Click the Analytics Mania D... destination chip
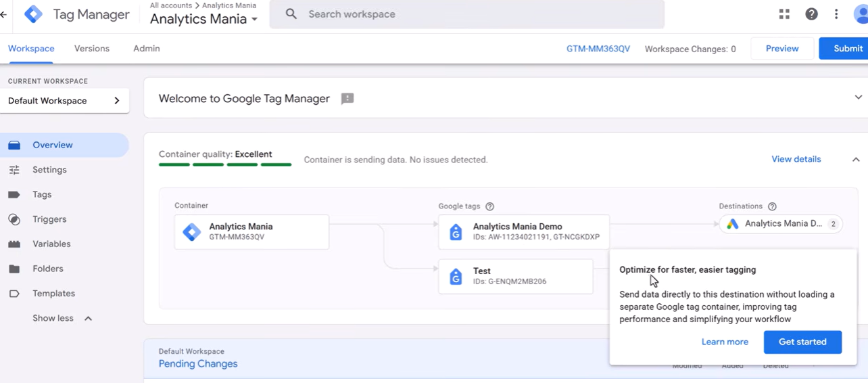 [782, 224]
